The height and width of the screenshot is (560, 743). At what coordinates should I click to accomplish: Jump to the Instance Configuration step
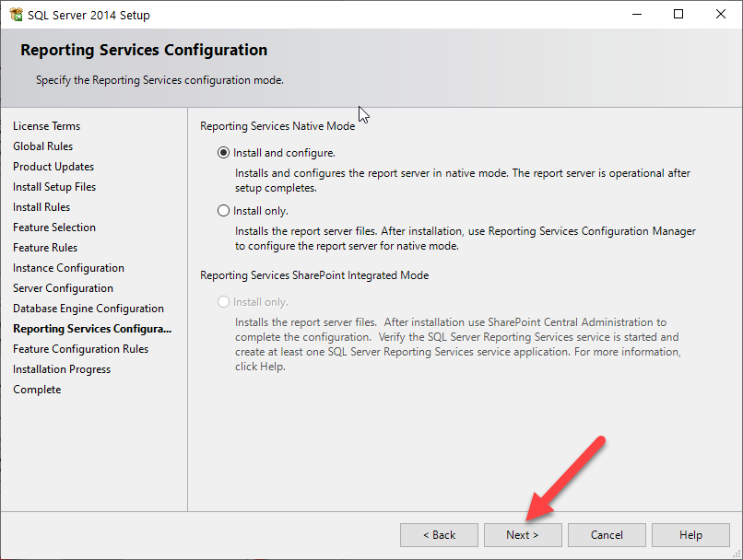click(68, 268)
